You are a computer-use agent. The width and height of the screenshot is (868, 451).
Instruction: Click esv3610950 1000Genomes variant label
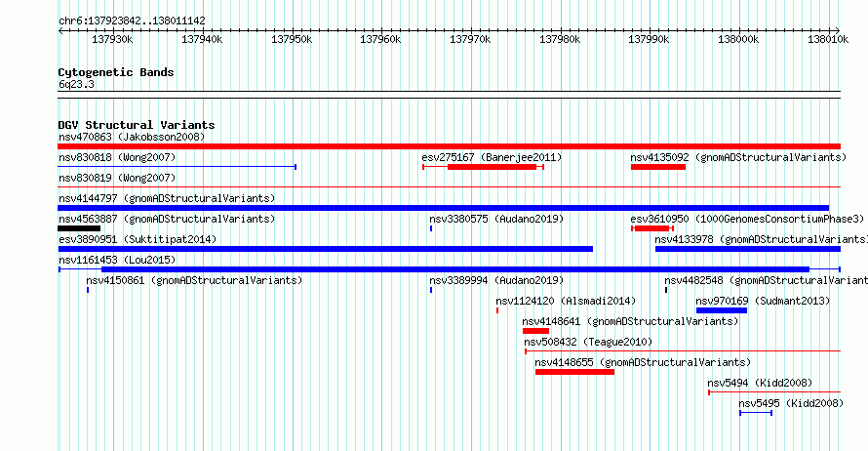(x=747, y=219)
